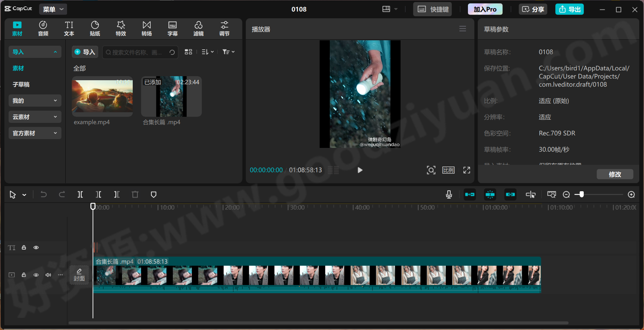Open the voiceover recording microphone tool
644x330 pixels.
pos(449,194)
